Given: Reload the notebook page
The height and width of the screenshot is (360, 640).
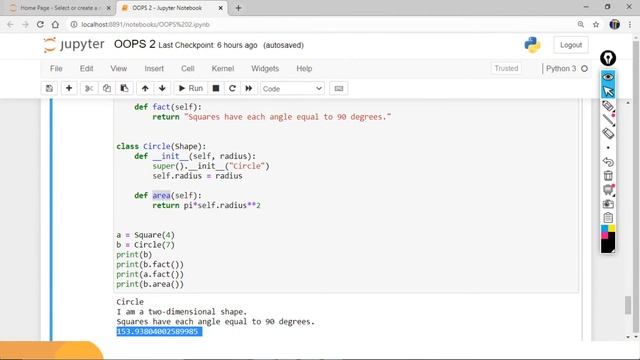Looking at the screenshot, I should tap(40, 24).
